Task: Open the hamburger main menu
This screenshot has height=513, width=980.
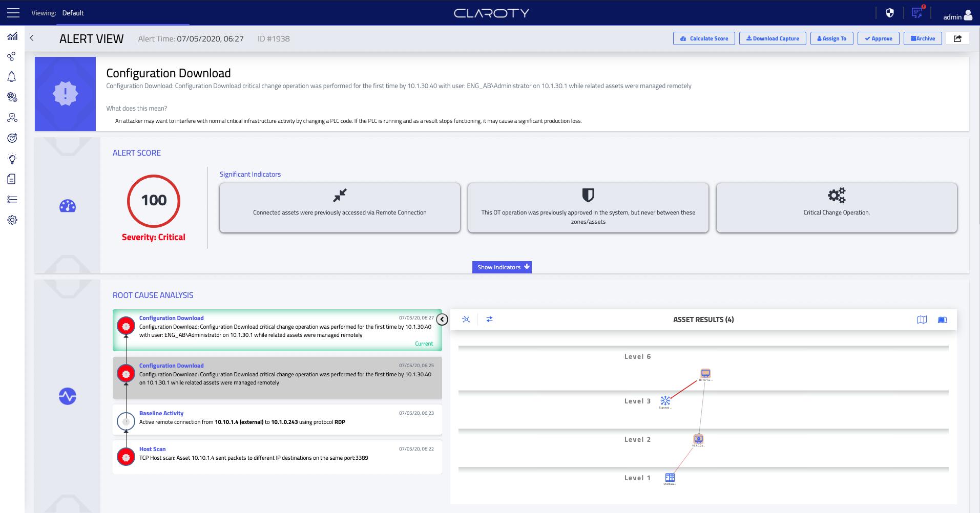Action: (13, 13)
